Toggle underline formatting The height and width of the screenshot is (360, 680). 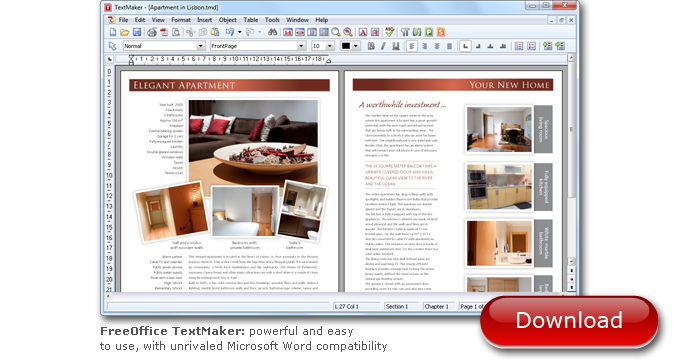396,46
